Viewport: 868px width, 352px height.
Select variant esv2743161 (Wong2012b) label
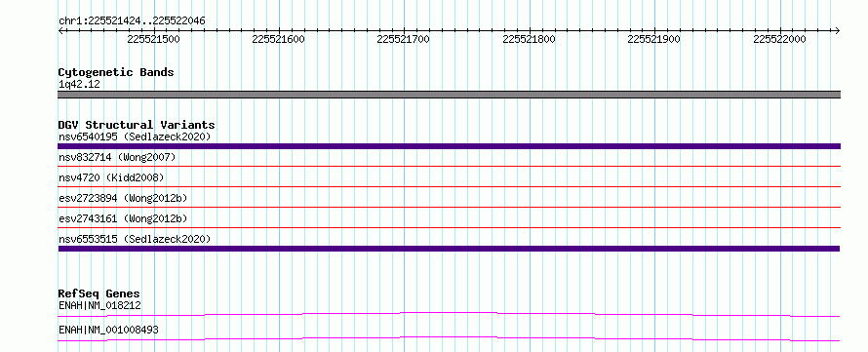tap(123, 218)
